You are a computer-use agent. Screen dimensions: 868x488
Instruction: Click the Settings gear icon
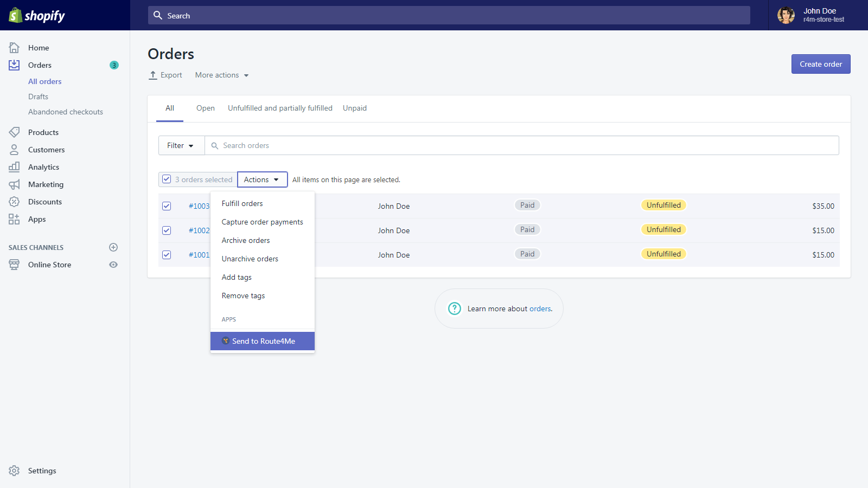(x=14, y=471)
